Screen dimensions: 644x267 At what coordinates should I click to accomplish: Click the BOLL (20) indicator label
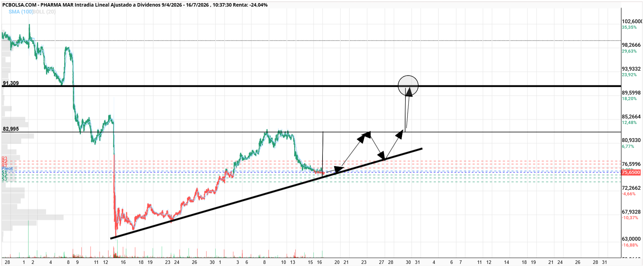(x=44, y=12)
